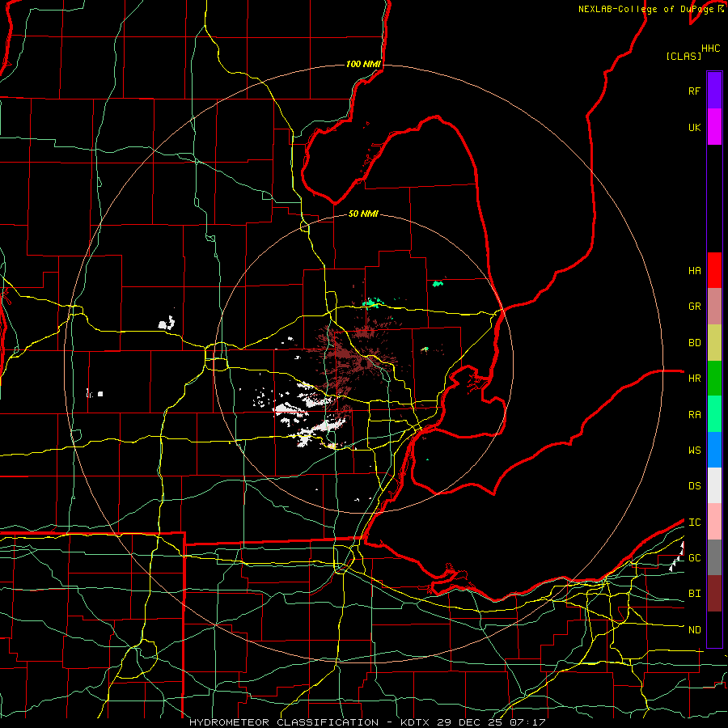This screenshot has height=728, width=728.
Task: Click the RA light green legend swatch
Action: (x=714, y=414)
